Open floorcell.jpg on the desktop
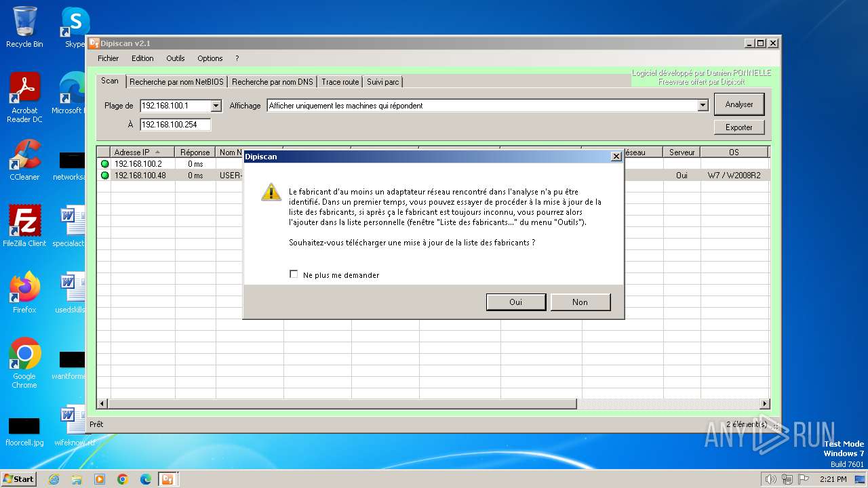 24,431
